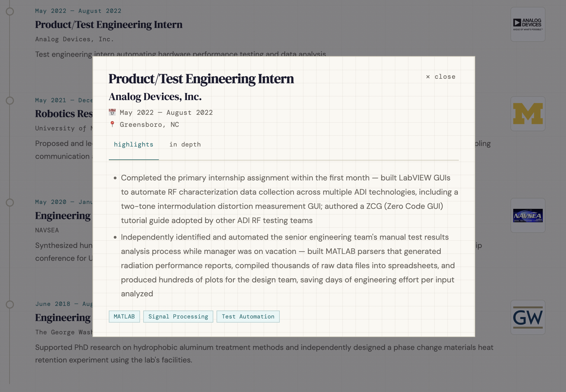Click the NAVSEA logo thumbnail
The image size is (566, 392).
528,215
